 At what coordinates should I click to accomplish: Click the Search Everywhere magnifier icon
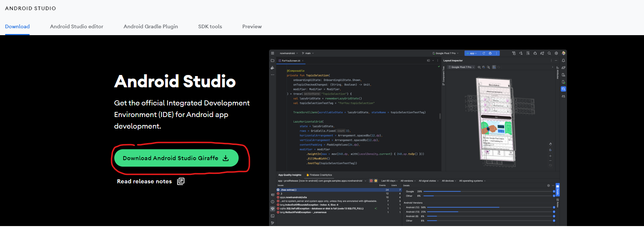[549, 53]
